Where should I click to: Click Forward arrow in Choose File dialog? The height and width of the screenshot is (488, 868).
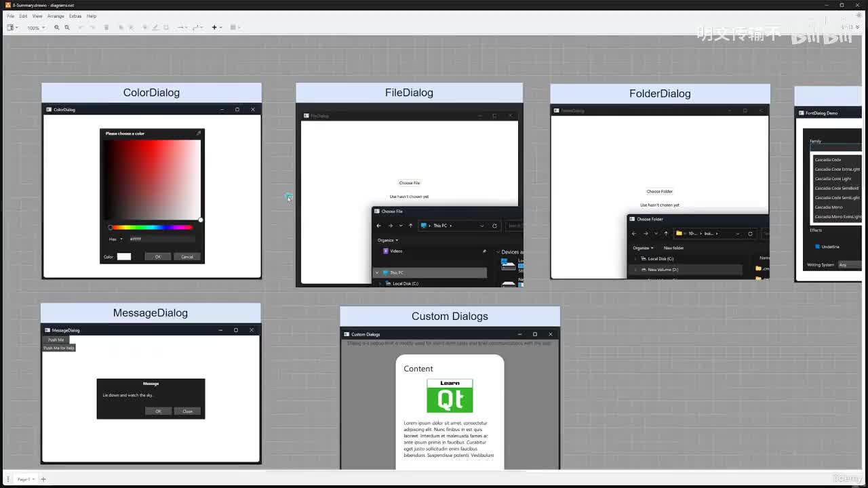tap(390, 226)
